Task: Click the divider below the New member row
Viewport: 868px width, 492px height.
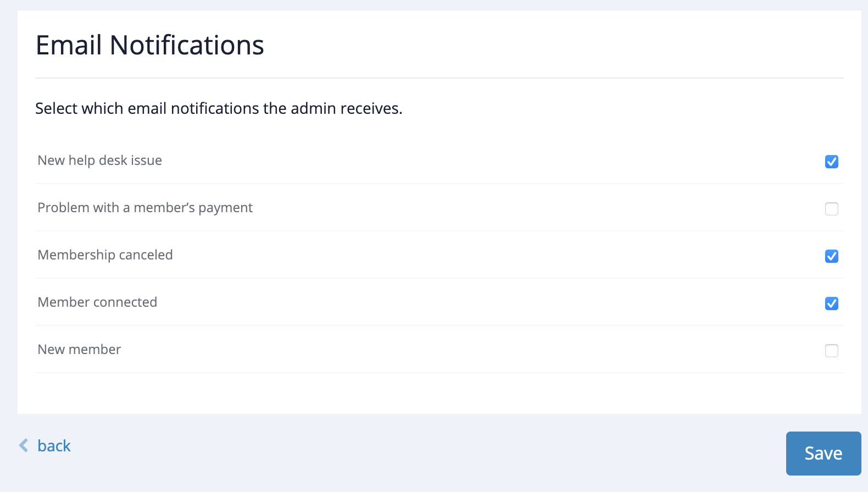Action: point(439,373)
